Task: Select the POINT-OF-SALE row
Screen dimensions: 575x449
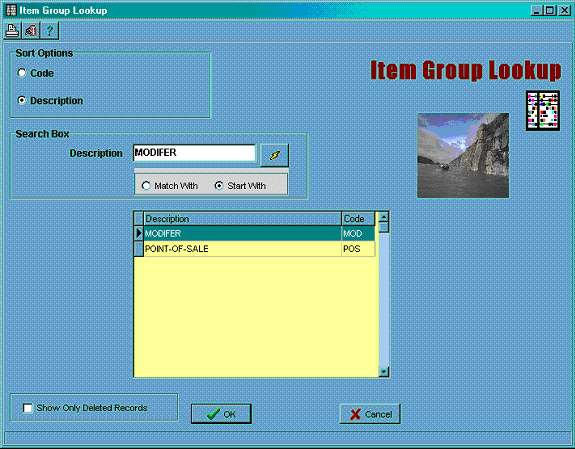Action: click(259, 249)
